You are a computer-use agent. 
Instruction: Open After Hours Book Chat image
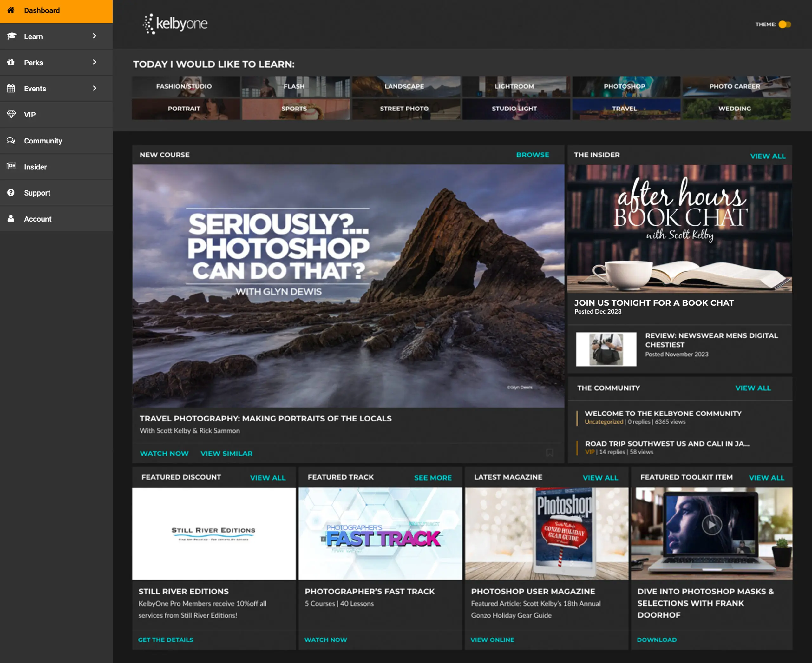tap(680, 229)
